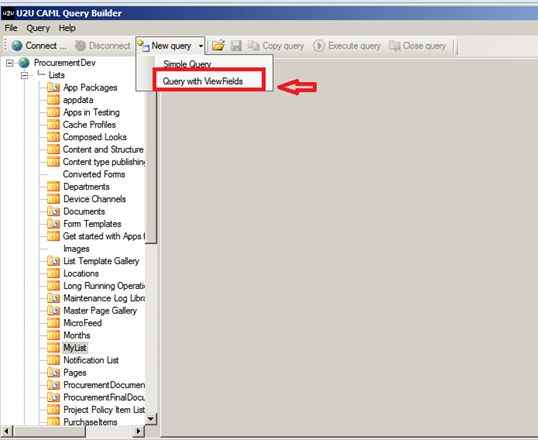Collapse the ProcurementDev tree node
The height and width of the screenshot is (440, 538).
click(x=10, y=63)
